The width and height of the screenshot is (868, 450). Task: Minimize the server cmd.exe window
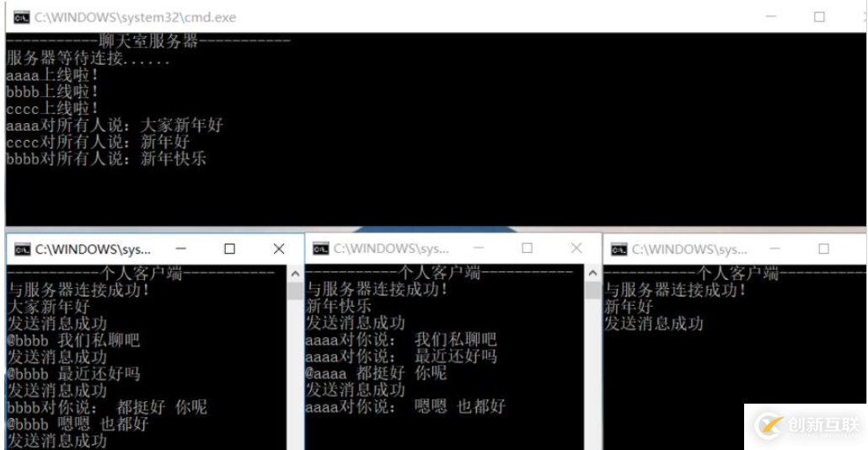tap(770, 17)
